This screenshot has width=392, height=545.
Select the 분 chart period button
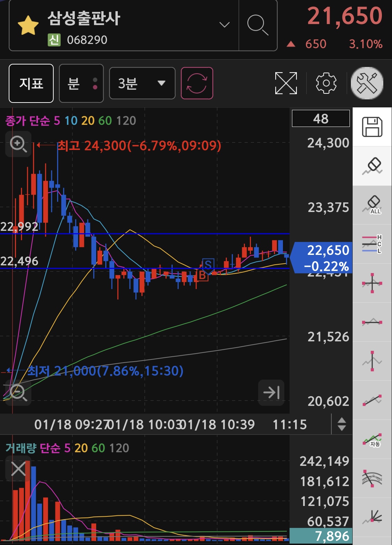pyautogui.click(x=81, y=83)
